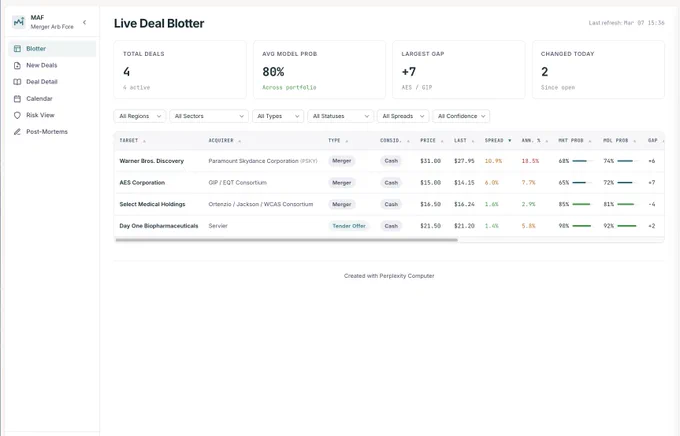Click the 10.9% spread value

click(493, 161)
